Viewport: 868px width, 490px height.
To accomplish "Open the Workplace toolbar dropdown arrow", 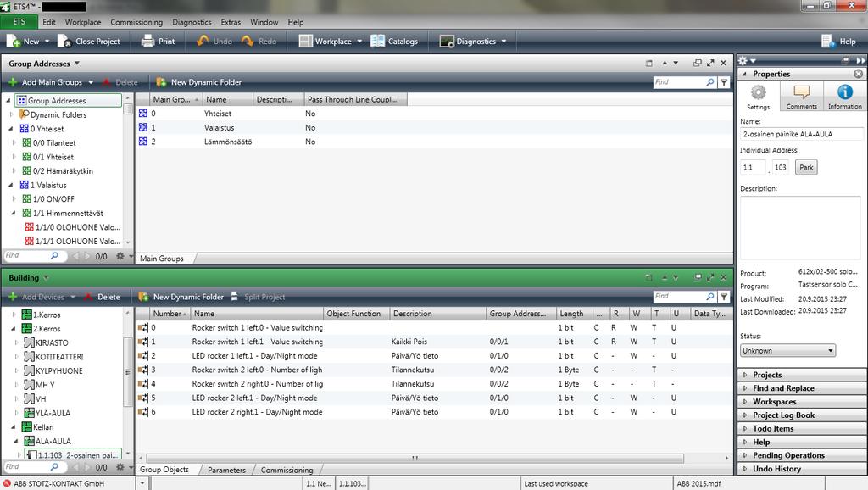I will tap(359, 41).
